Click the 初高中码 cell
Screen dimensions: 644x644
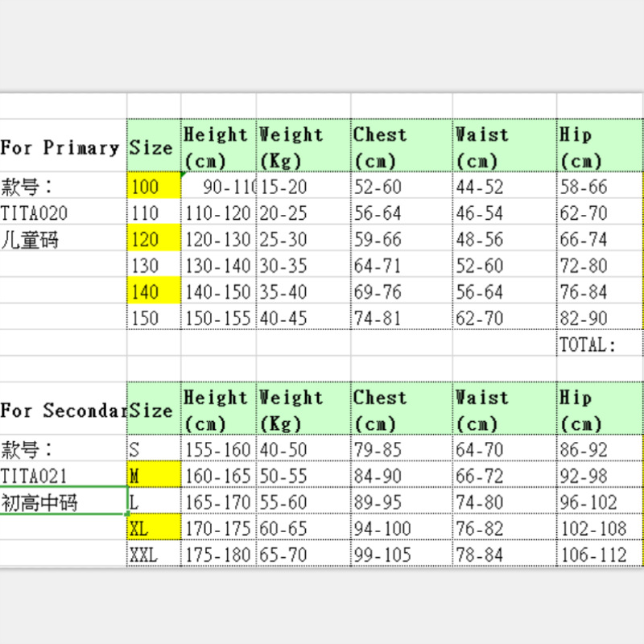tap(63, 502)
